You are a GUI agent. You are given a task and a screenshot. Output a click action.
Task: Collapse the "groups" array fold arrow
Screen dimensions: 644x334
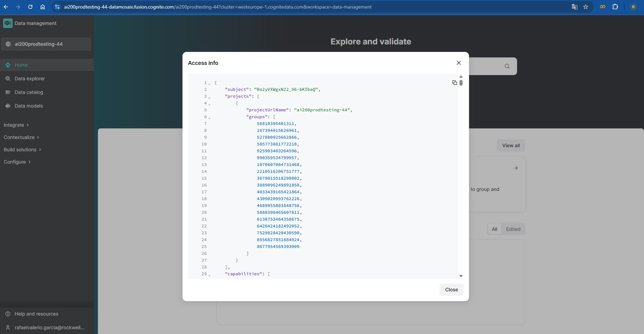(209, 118)
